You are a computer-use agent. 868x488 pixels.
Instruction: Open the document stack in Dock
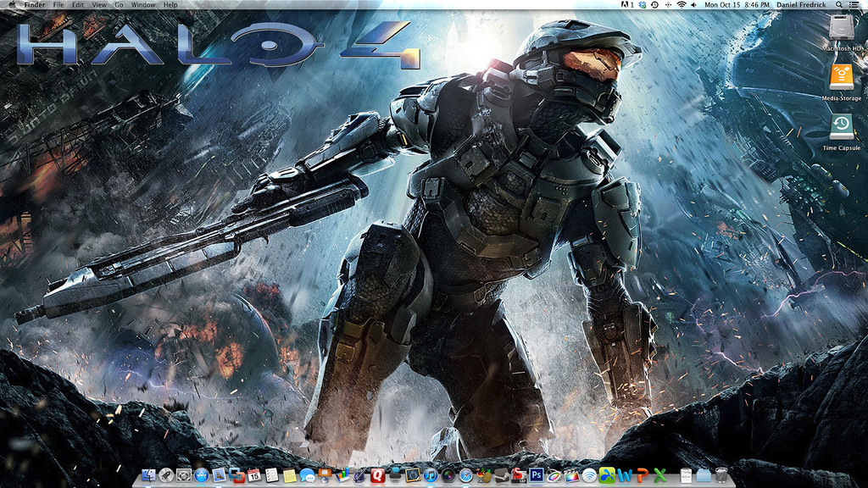pos(686,475)
